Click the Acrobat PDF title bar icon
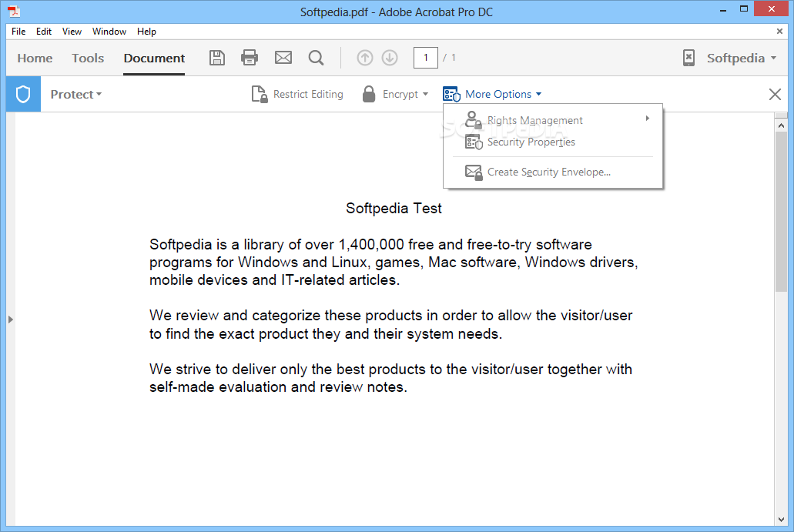Viewport: 794px width, 532px height. pyautogui.click(x=14, y=11)
